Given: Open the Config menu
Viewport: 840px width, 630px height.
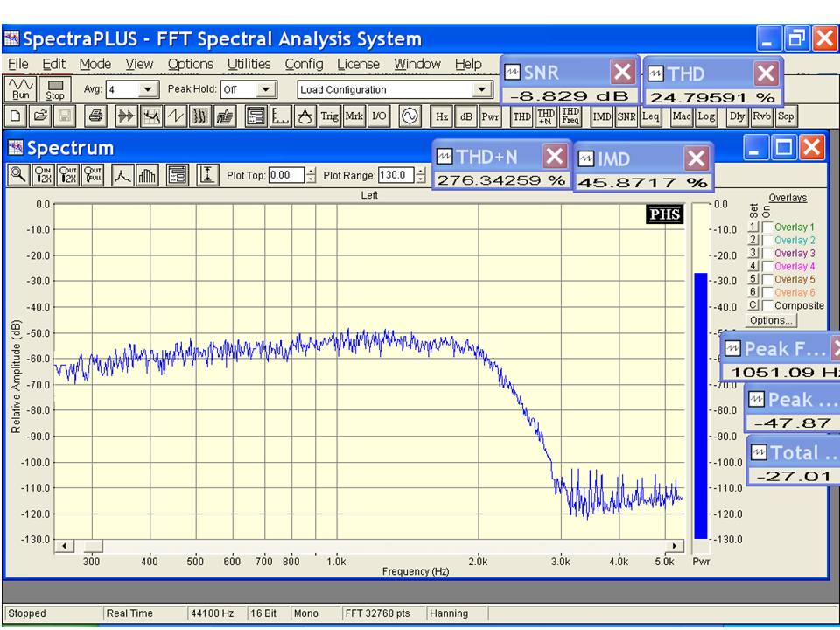Looking at the screenshot, I should click(x=304, y=64).
